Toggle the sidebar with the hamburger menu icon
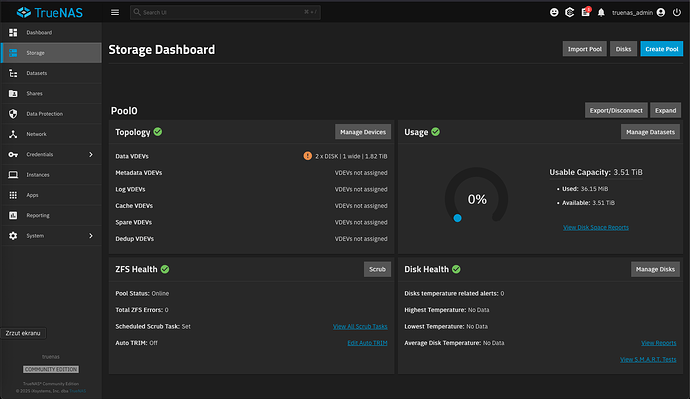This screenshot has height=399, width=690. pos(115,12)
